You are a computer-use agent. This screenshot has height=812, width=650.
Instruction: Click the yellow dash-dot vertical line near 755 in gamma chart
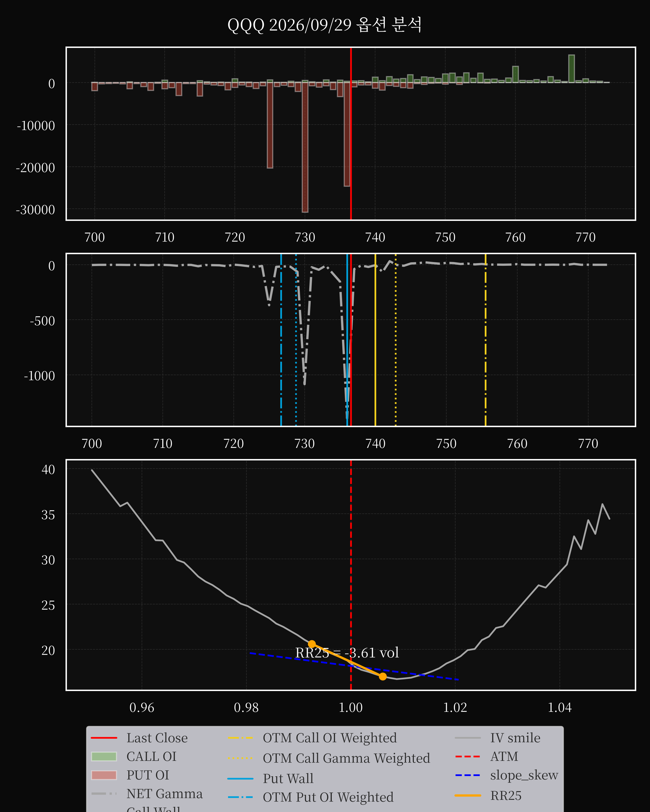point(485,340)
